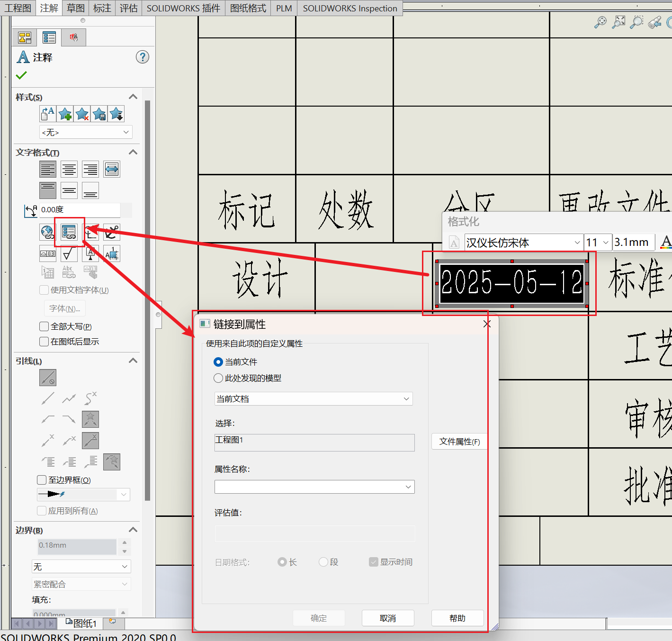
Task: Open the arrow style dropdown
Action: click(83, 494)
